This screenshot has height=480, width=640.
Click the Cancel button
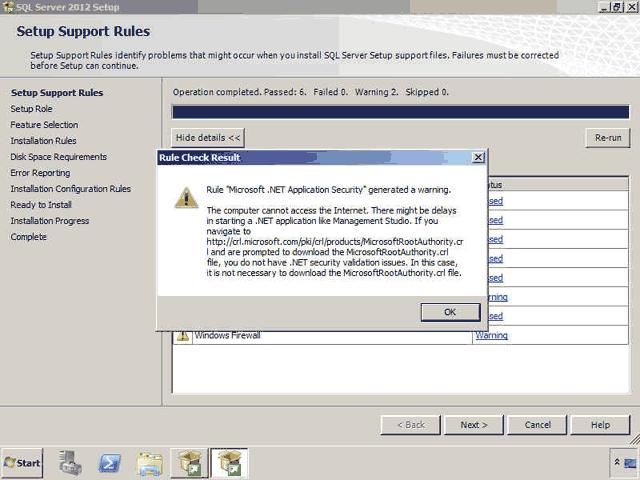click(537, 425)
